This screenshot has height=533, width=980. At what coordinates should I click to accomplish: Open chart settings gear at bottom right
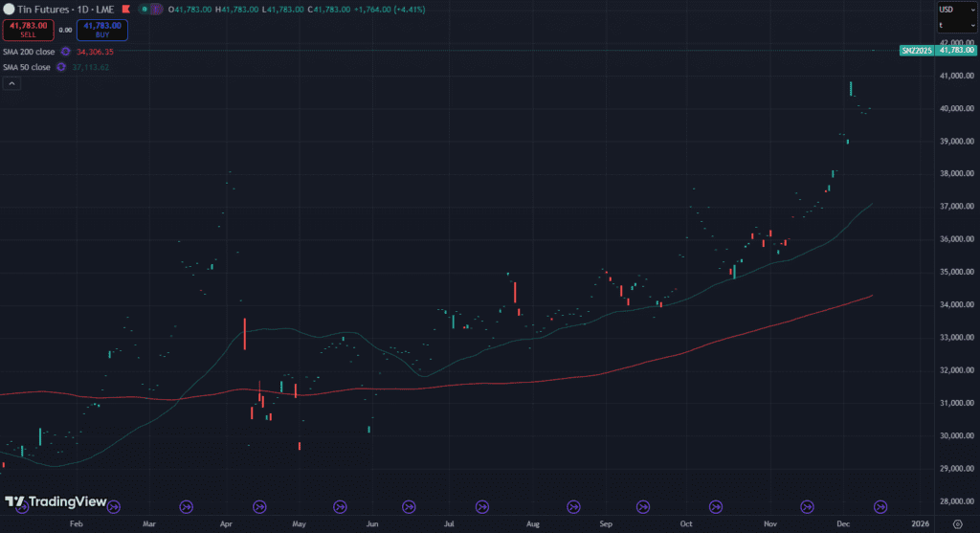click(957, 523)
